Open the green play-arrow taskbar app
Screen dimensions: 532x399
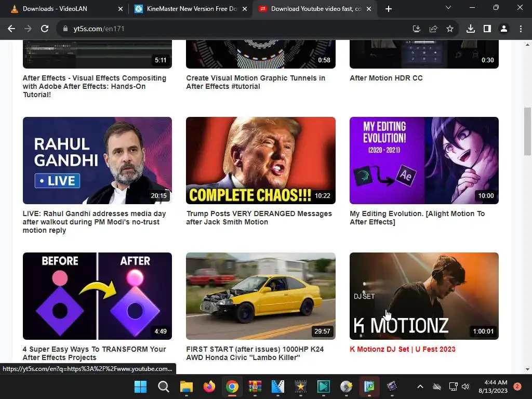323,387
